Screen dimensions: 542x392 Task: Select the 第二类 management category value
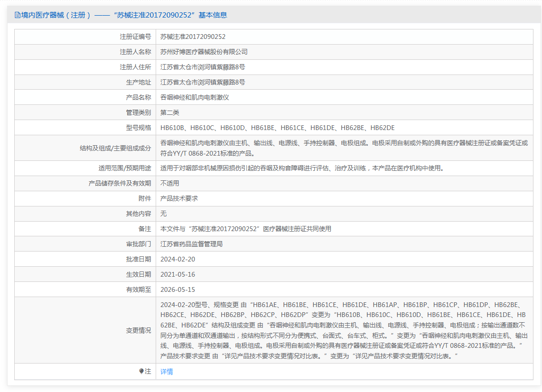point(170,112)
